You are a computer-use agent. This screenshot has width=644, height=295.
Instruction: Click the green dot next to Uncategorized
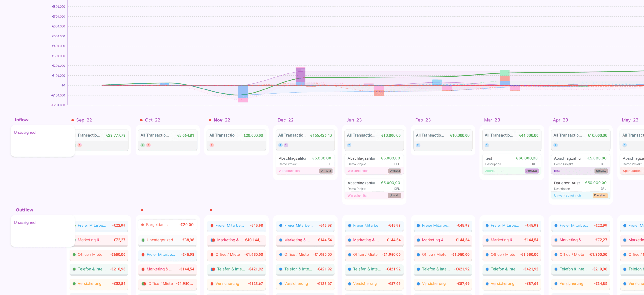pos(143,240)
